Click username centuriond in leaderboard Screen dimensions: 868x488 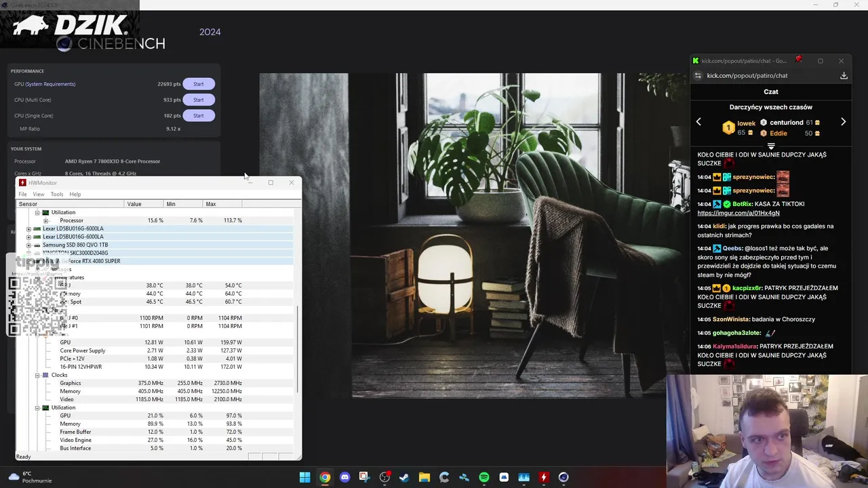pos(786,123)
